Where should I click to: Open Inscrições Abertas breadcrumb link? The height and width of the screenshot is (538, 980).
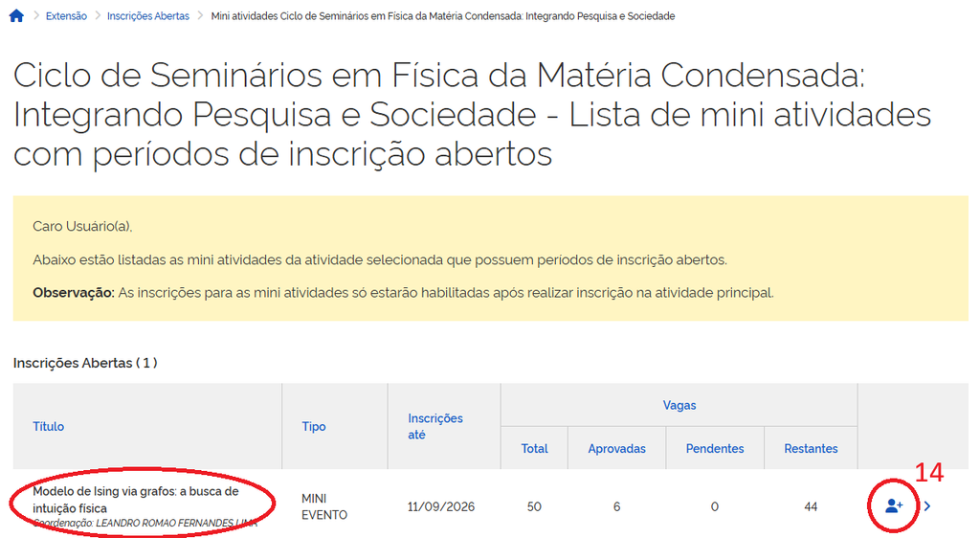[148, 16]
